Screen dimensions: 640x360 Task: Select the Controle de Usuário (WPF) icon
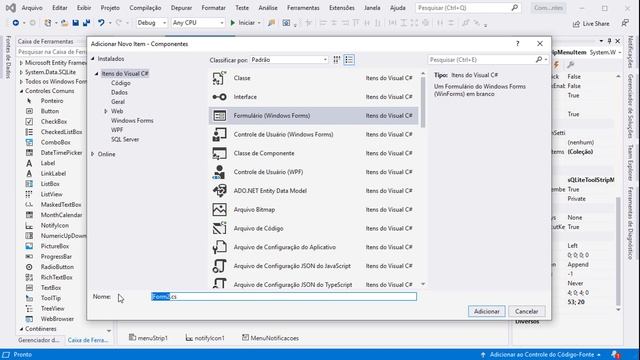tap(219, 172)
